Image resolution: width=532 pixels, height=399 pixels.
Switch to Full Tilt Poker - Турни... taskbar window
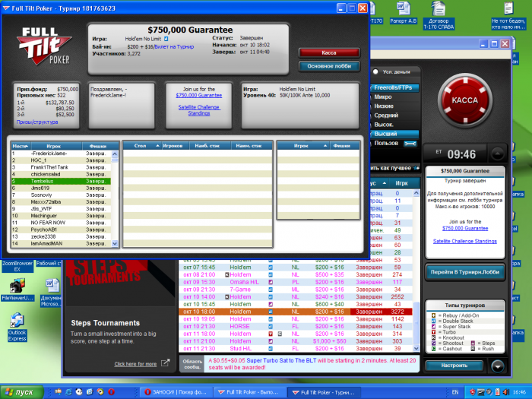pos(324,392)
